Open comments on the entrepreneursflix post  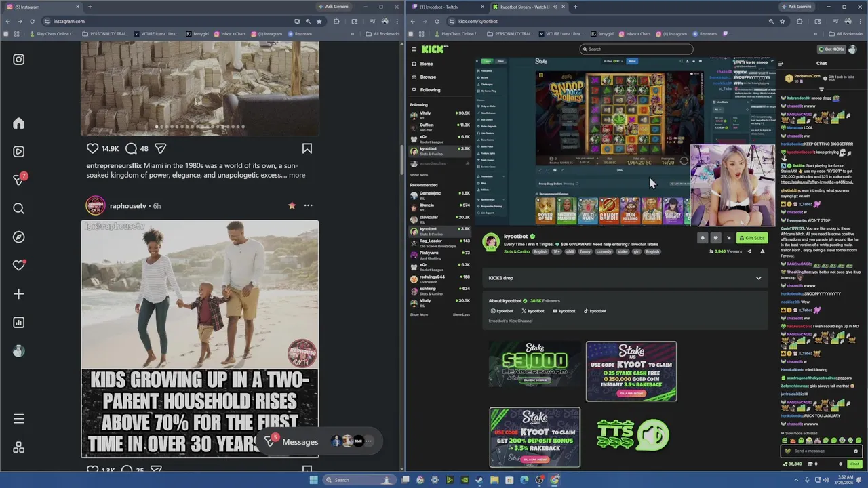point(131,148)
